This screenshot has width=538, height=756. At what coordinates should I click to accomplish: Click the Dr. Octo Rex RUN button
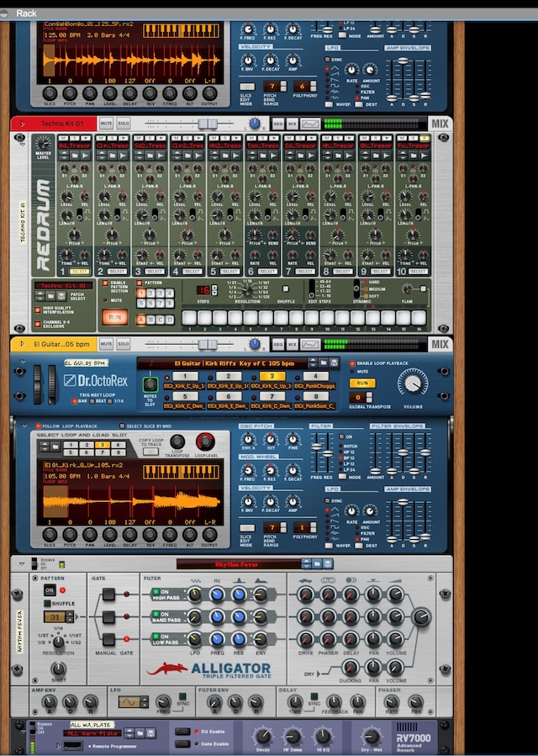361,383
